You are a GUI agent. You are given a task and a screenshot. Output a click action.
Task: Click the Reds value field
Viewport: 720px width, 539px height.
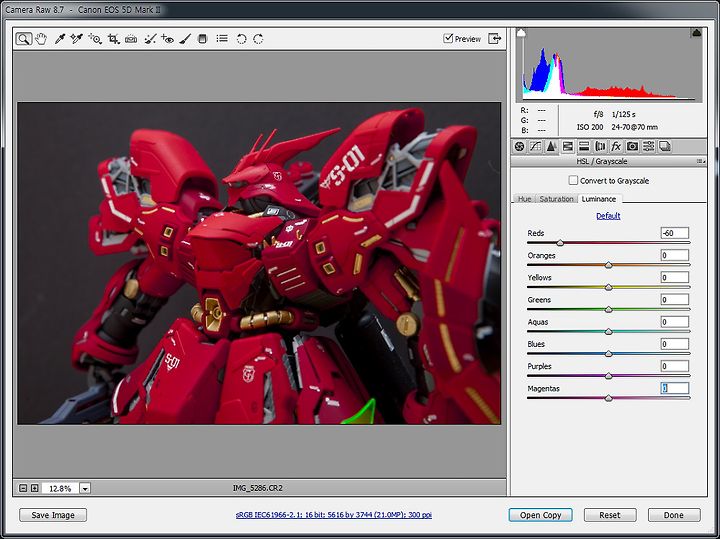[675, 233]
